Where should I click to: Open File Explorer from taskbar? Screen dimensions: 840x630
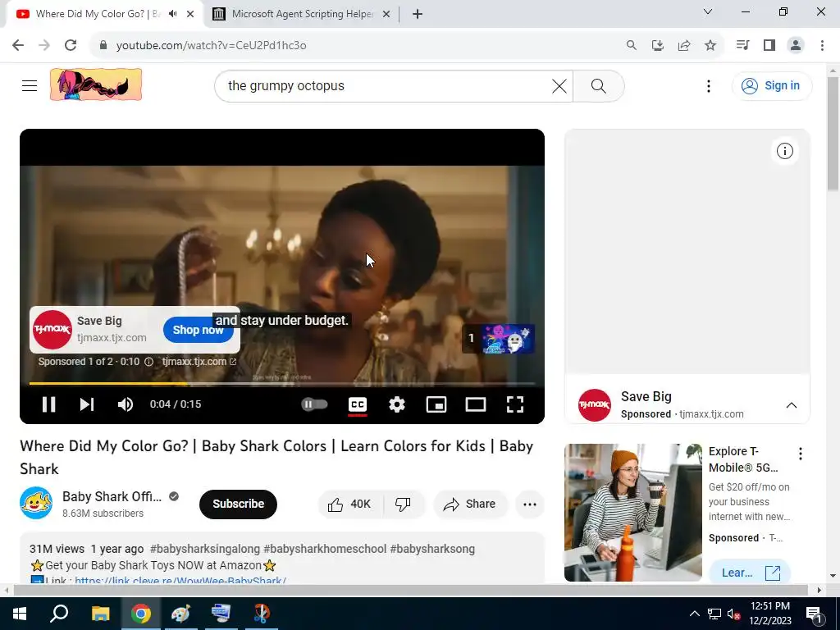[x=100, y=614]
